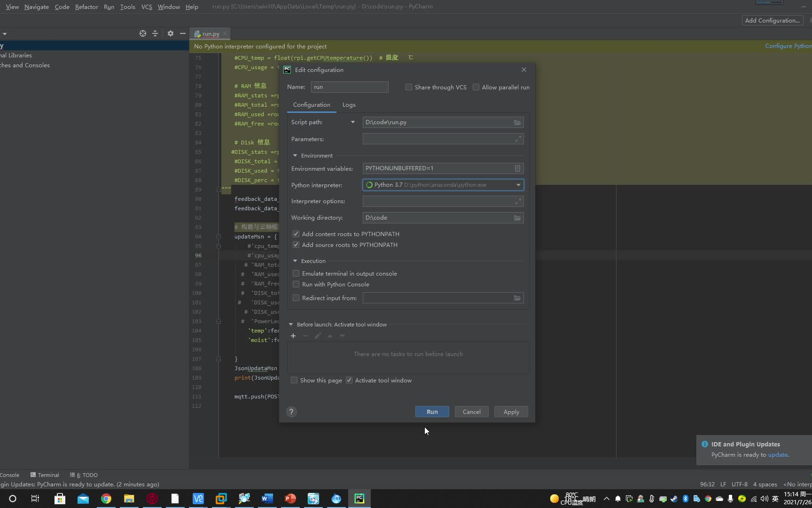Open PowerPoint from the taskbar
Screen dimensions: 812x508
click(290, 499)
